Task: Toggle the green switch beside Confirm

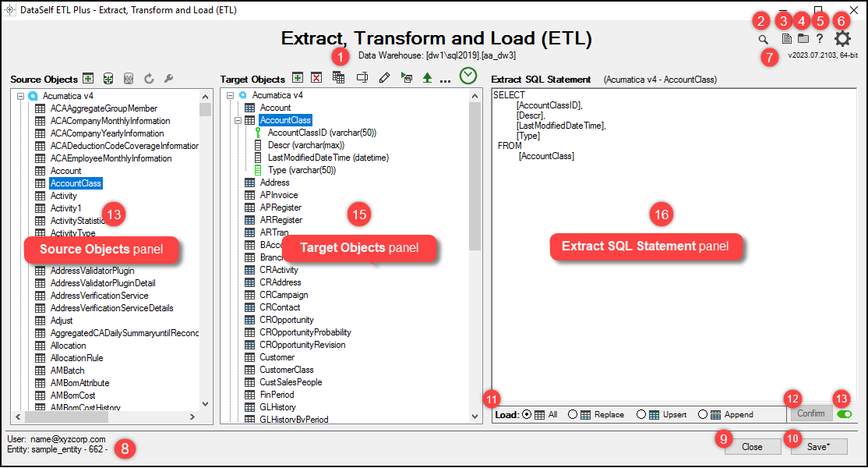Action: coord(844,414)
